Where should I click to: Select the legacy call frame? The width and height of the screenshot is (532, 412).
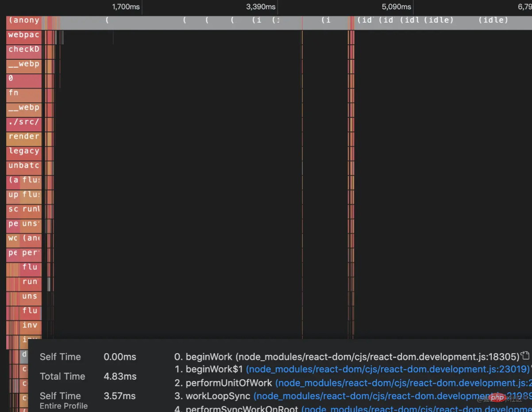pyautogui.click(x=24, y=151)
